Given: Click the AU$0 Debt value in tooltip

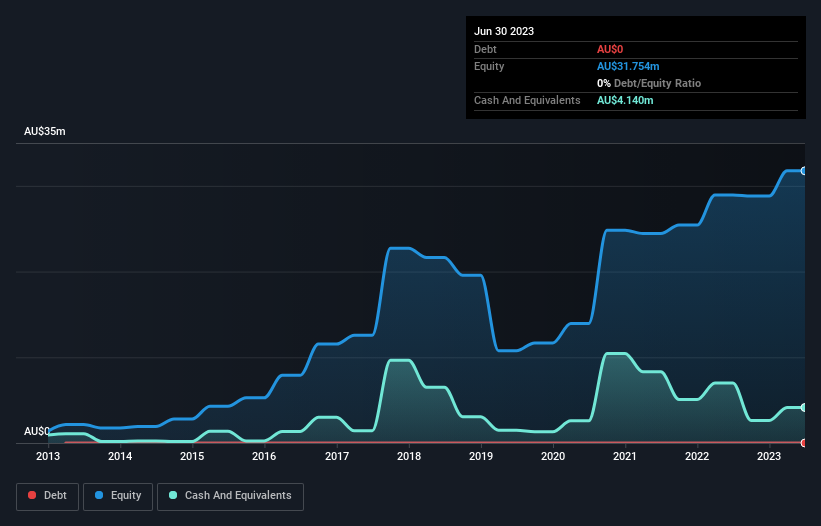Looking at the screenshot, I should click(x=610, y=49).
